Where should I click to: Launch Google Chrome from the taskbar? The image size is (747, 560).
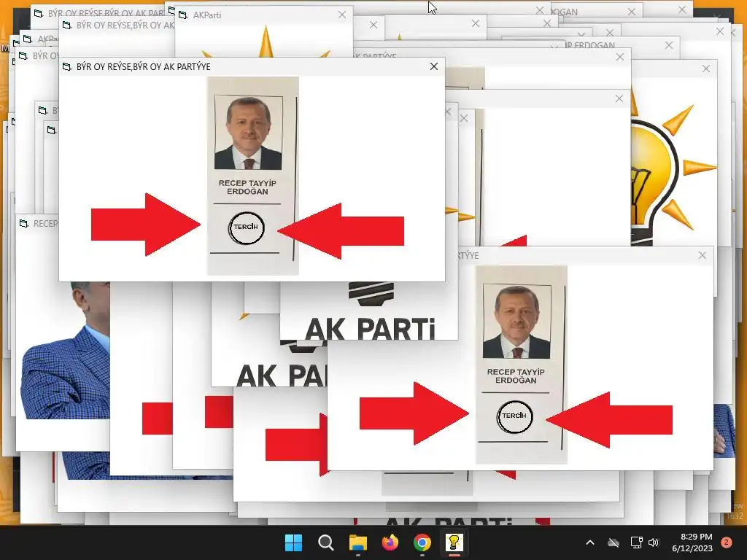422,542
